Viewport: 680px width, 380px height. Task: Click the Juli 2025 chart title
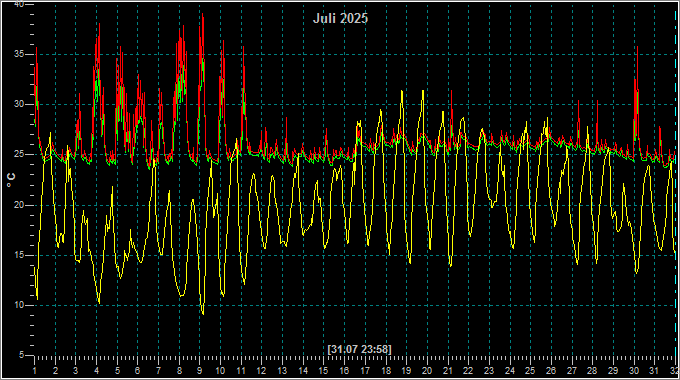click(x=340, y=18)
